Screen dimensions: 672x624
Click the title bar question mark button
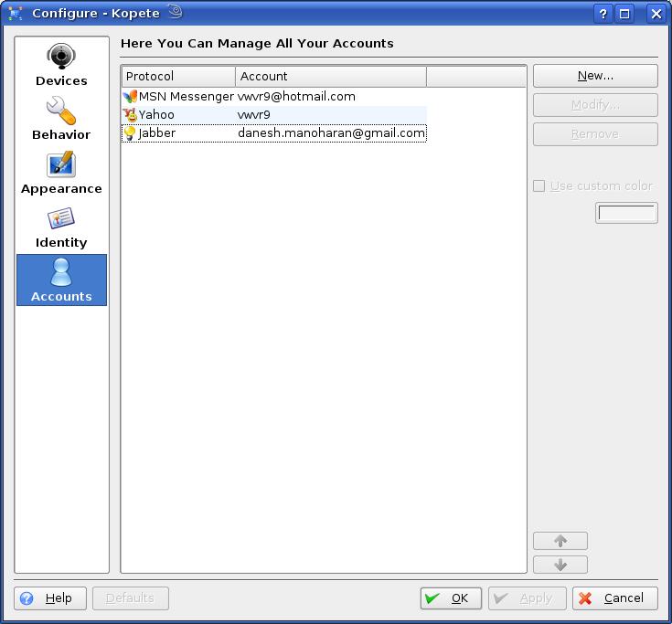coord(604,14)
